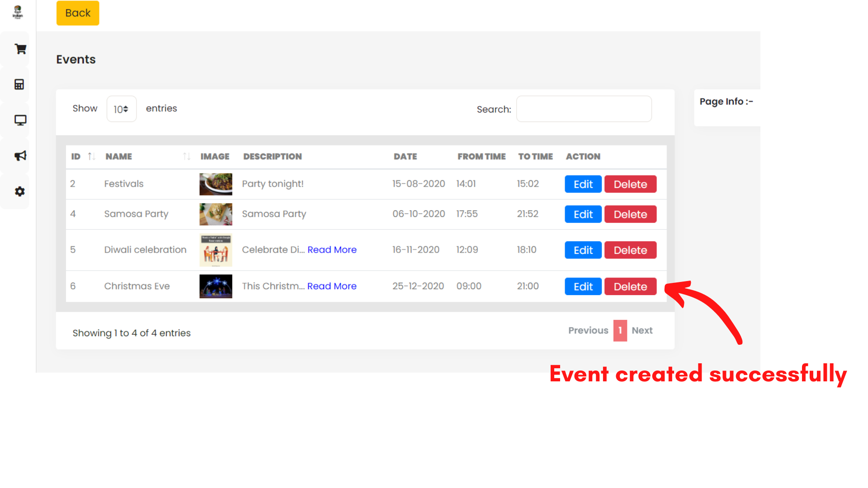The image size is (868, 488).
Task: Delete the Samosa Party event
Action: tap(630, 214)
